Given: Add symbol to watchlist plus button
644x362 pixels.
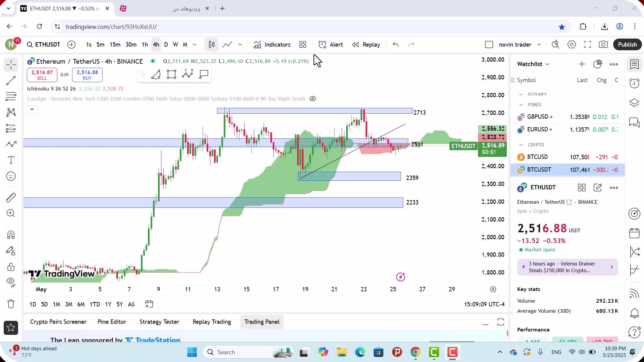Looking at the screenshot, I should tap(582, 64).
